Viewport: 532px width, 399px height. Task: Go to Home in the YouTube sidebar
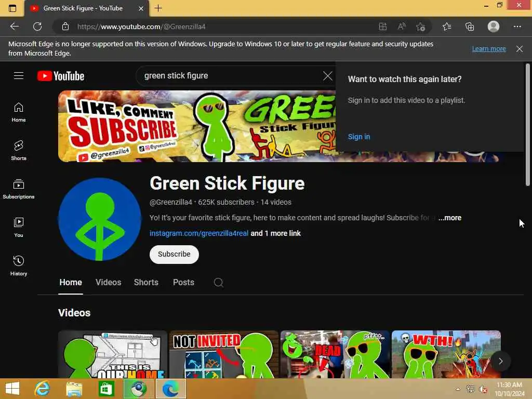[19, 112]
